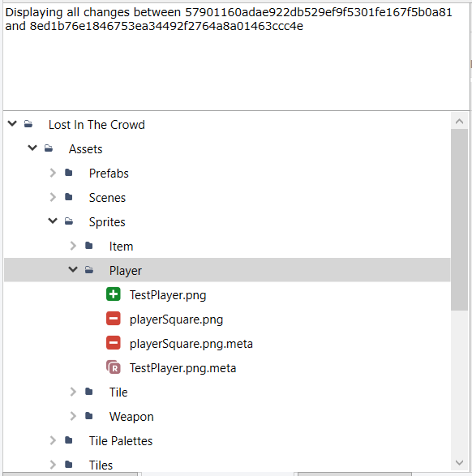Expand the Tile folder chevron

73,392
